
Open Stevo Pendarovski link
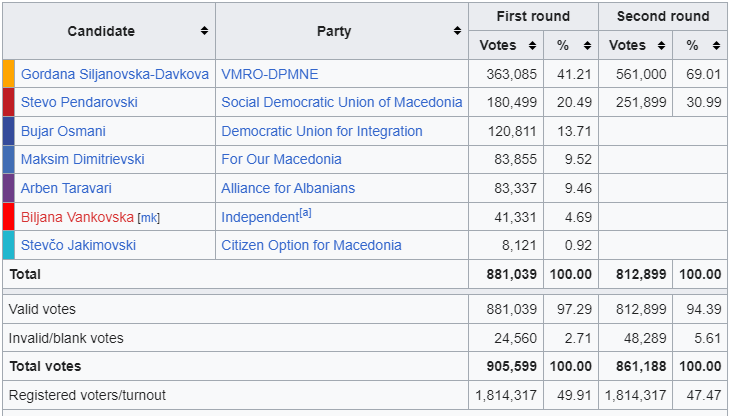click(x=79, y=102)
